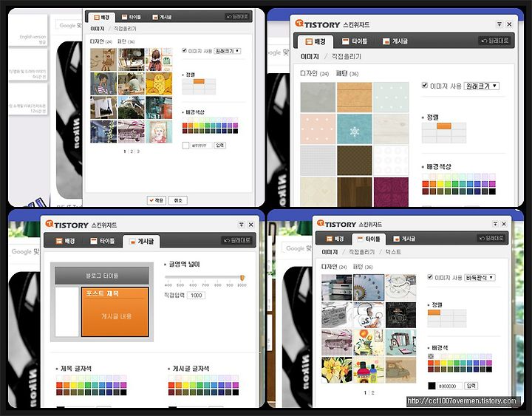Click the TISTORY logo in the bottom-right wizard
Viewport: 532px width, 416px height.
pos(336,224)
